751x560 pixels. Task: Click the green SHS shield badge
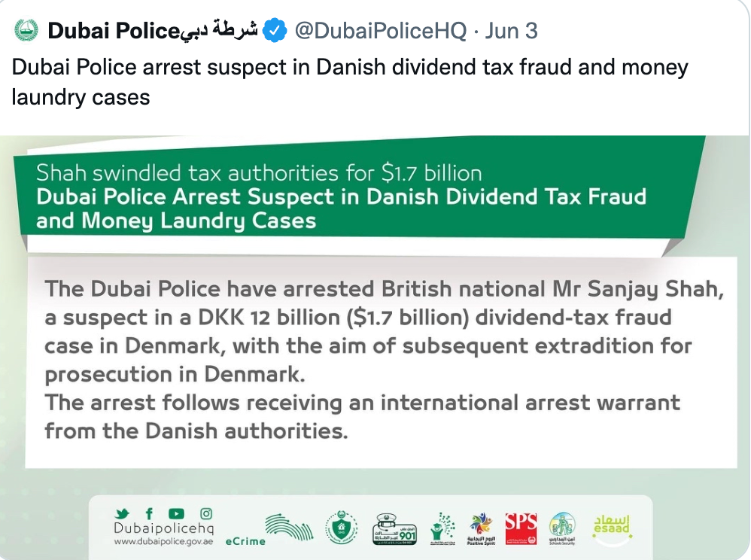[x=341, y=528]
